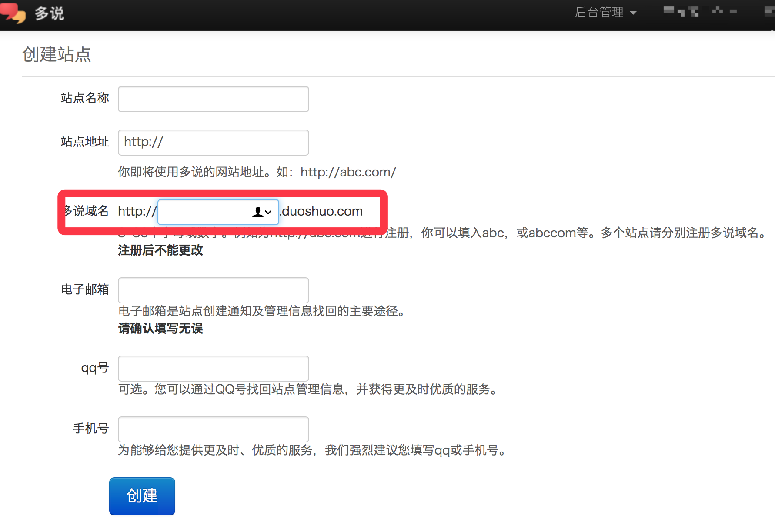The height and width of the screenshot is (532, 775).
Task: Click the 多说域名 field label
Action: point(87,211)
